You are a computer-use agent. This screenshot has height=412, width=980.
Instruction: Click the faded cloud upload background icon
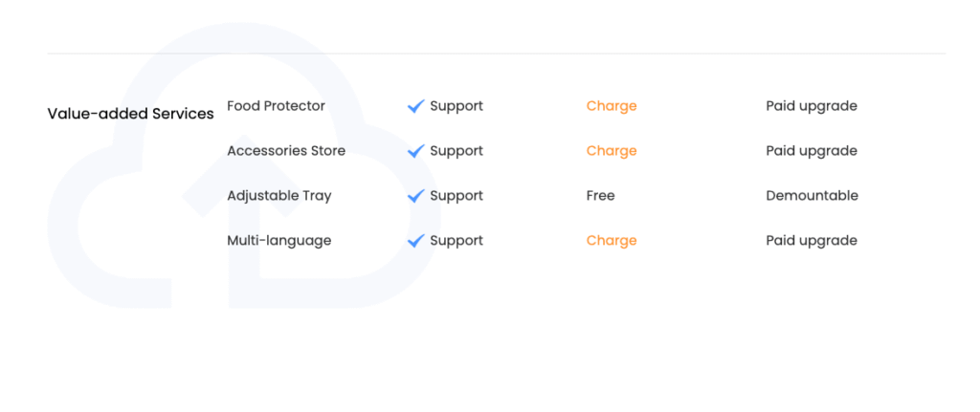244,165
